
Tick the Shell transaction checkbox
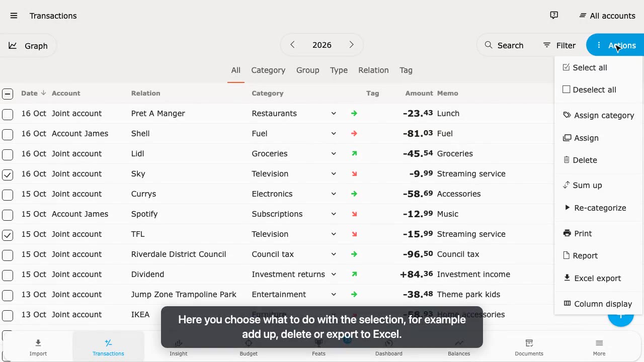[8, 134]
